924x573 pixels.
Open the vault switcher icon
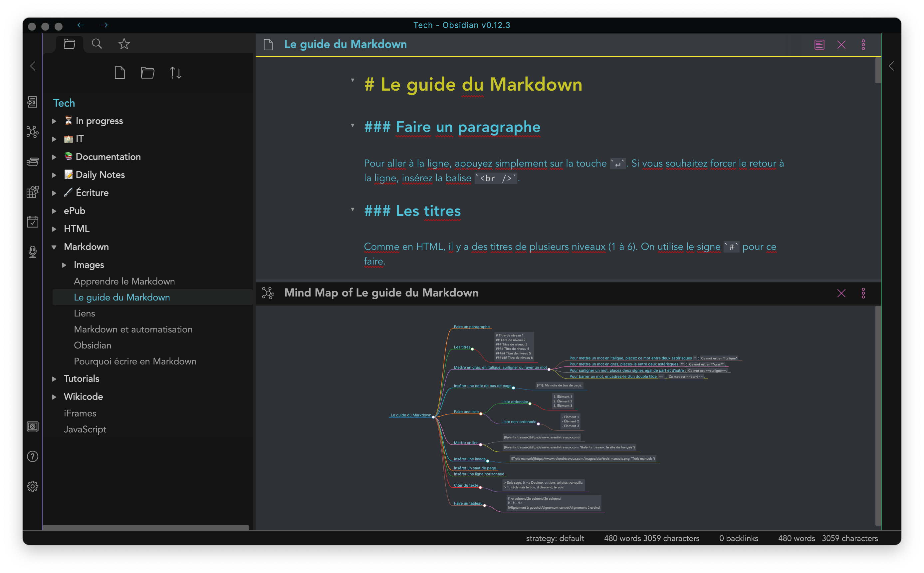click(x=33, y=427)
